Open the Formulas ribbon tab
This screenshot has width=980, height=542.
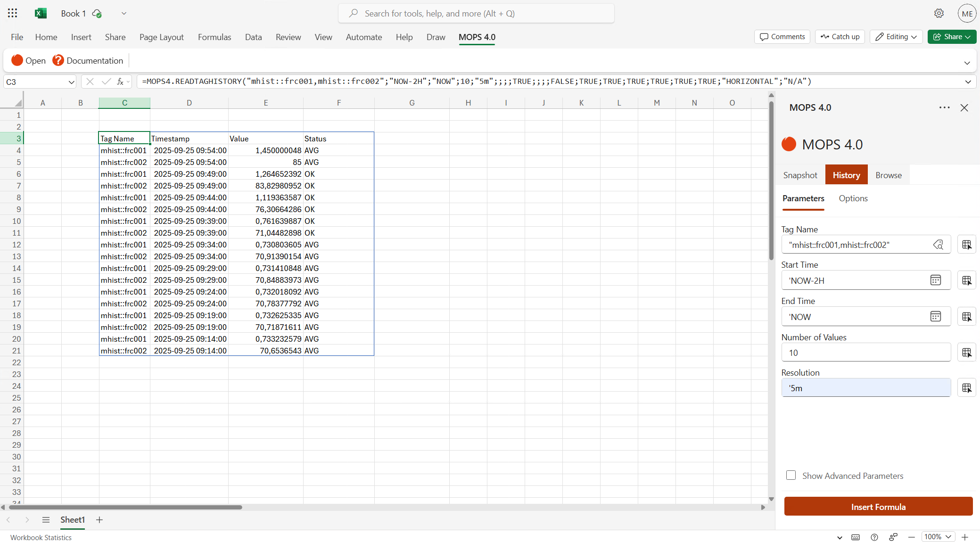point(214,37)
